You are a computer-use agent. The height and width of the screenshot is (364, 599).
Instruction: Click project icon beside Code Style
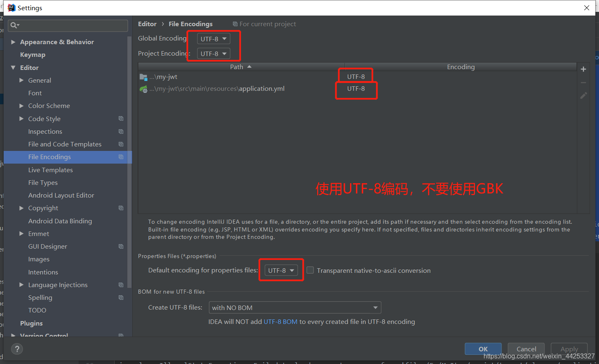[121, 119]
